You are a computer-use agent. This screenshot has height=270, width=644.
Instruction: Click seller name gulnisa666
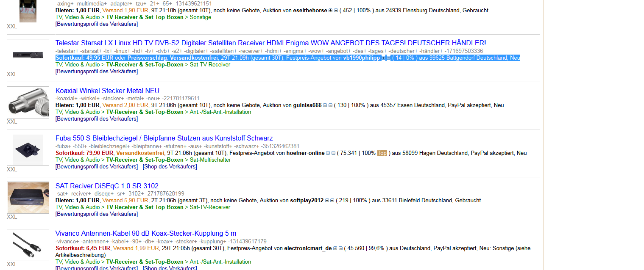(x=307, y=105)
